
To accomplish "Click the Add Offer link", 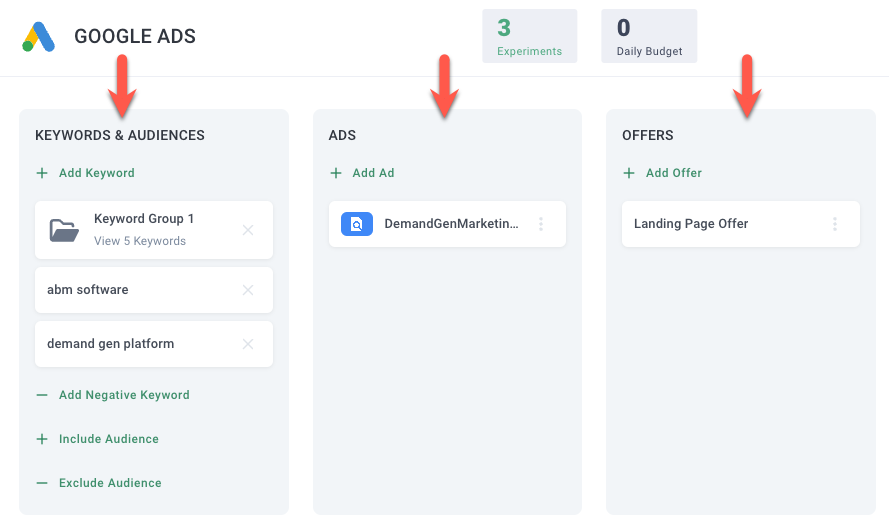I will pyautogui.click(x=674, y=173).
